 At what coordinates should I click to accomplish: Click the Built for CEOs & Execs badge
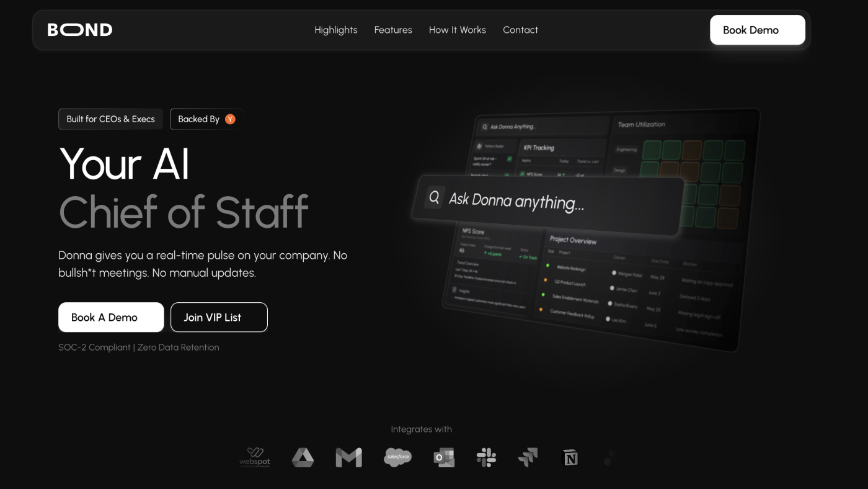click(110, 119)
